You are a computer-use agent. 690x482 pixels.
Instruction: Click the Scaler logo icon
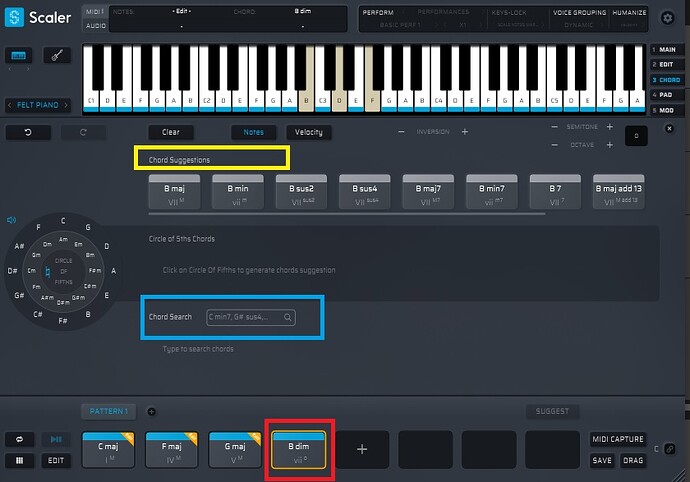[14, 17]
